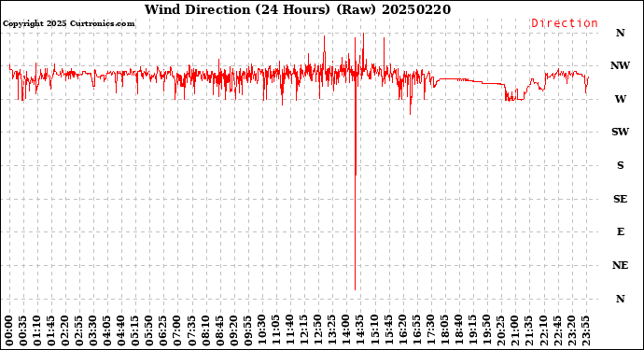Click the '13:25' time axis label

331,331
